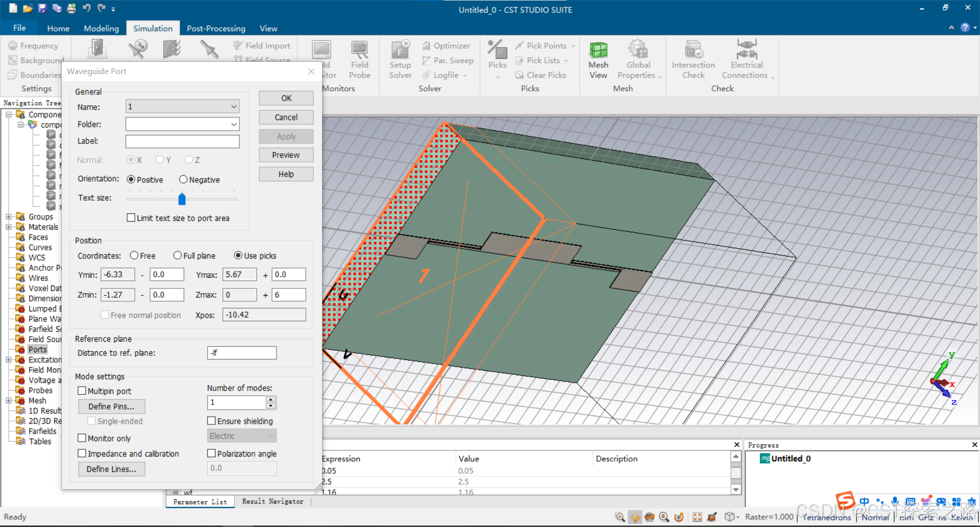The height and width of the screenshot is (527, 980).
Task: Click the Waveguide Port ribbon icon
Action: tap(97, 50)
